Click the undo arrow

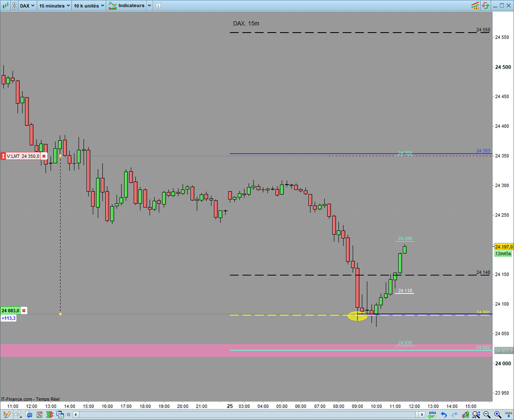pyautogui.click(x=444, y=414)
